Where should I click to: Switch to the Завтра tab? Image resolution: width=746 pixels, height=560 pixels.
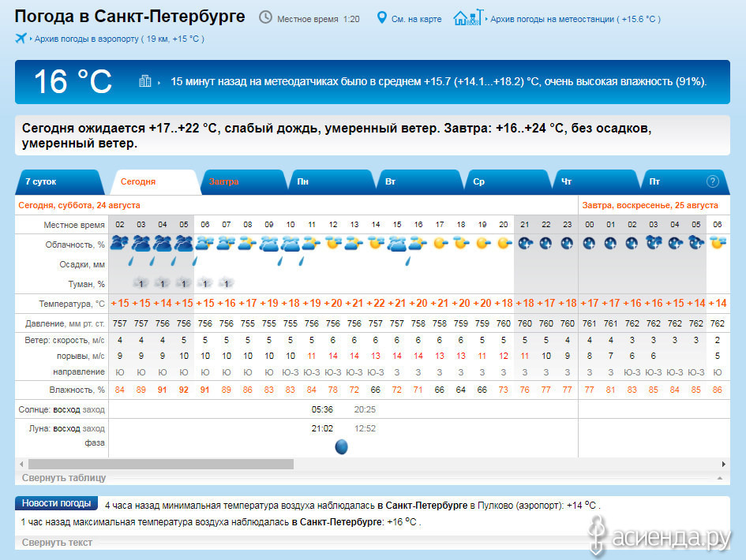(244, 181)
